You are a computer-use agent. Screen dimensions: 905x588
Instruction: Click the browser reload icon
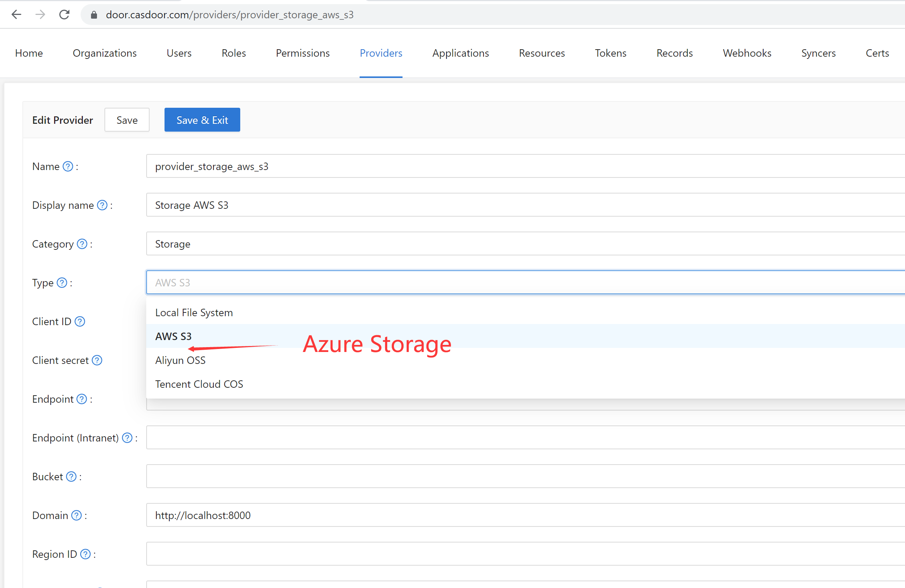(64, 15)
